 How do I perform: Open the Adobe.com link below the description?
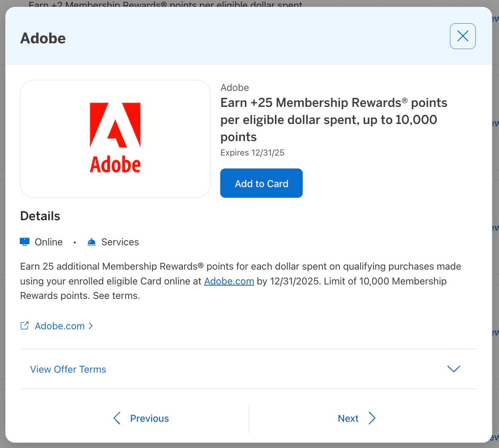59,326
